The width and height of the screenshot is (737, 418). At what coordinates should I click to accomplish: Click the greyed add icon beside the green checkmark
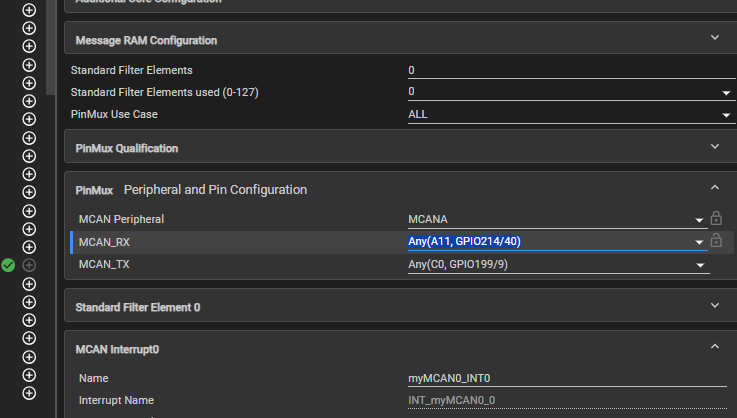[29, 265]
